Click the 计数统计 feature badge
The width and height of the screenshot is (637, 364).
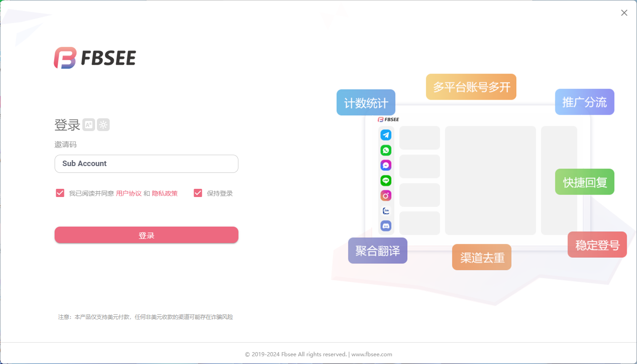(x=366, y=102)
